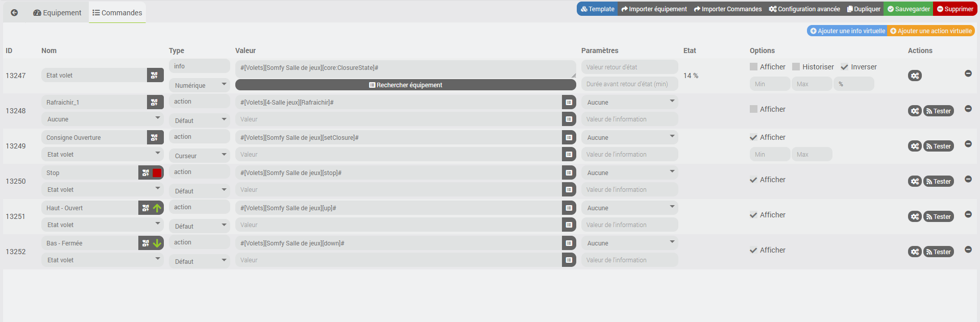Click the Sauvegarder button

[x=909, y=9]
